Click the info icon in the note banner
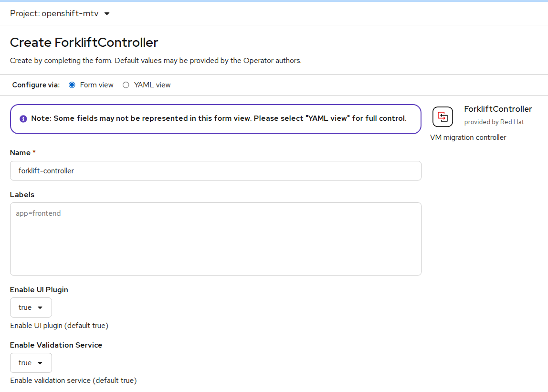 pyautogui.click(x=23, y=119)
